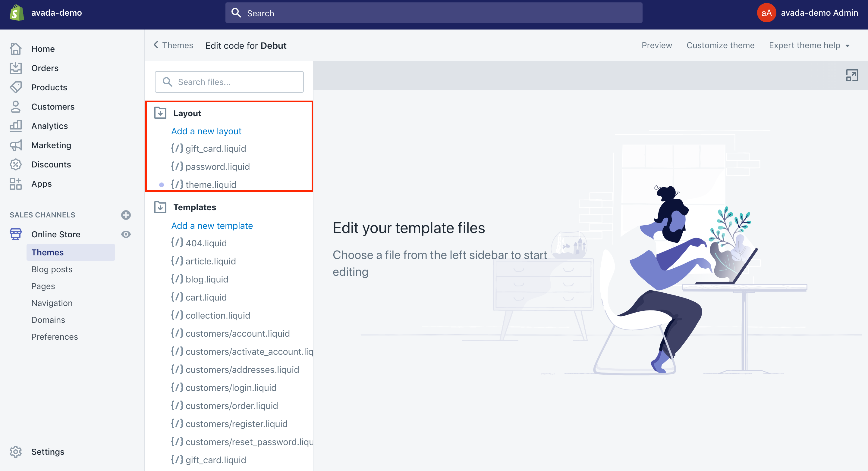Expand the Templates section expander icon
The width and height of the screenshot is (868, 471).
pos(161,207)
